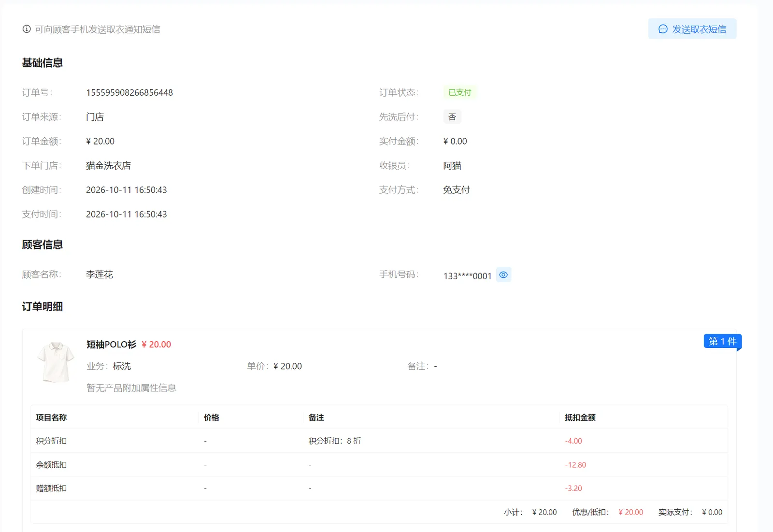Click deduction amount -3.20
The width and height of the screenshot is (773, 532).
(573, 489)
